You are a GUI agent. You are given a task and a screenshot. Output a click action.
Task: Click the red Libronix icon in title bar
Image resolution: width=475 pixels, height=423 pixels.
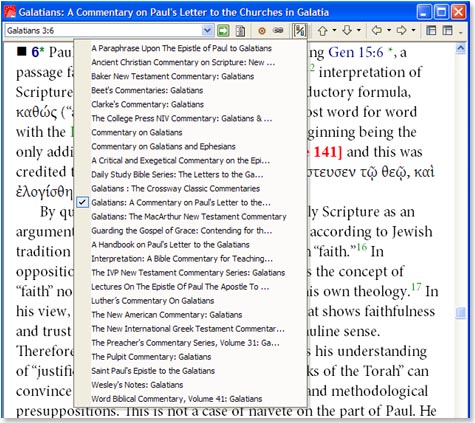(10, 12)
